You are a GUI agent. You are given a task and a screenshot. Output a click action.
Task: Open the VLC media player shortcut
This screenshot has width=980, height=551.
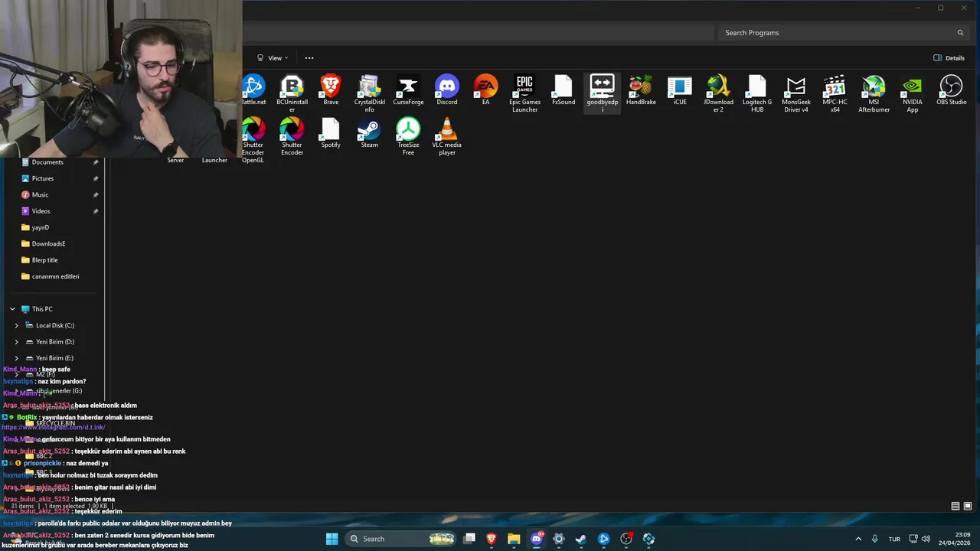tap(447, 136)
